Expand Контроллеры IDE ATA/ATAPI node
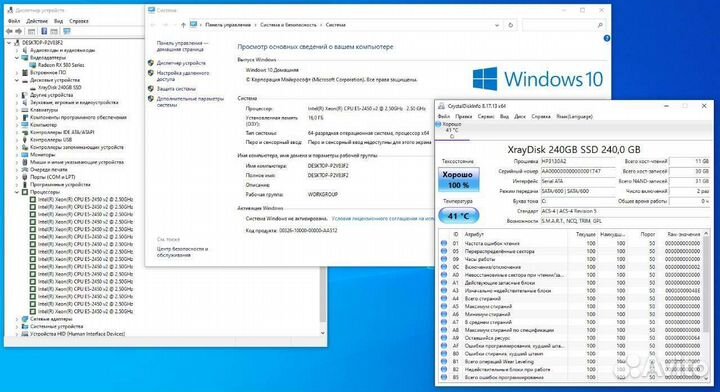 tap(17, 132)
